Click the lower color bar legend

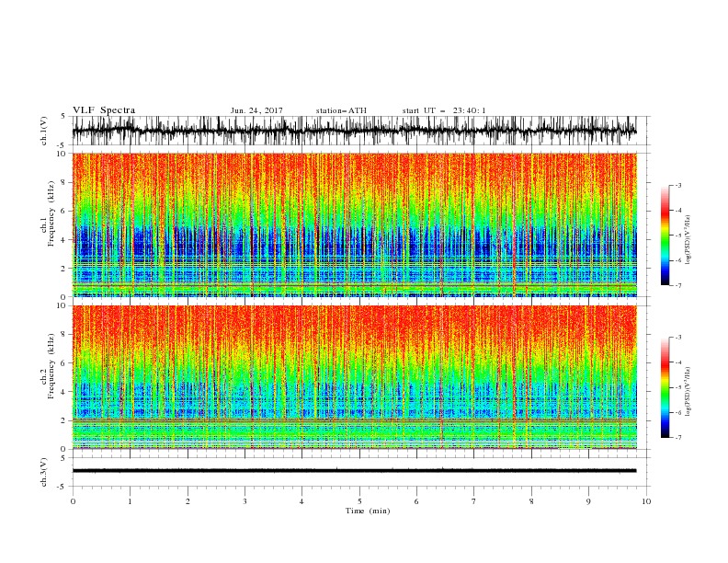click(x=665, y=387)
